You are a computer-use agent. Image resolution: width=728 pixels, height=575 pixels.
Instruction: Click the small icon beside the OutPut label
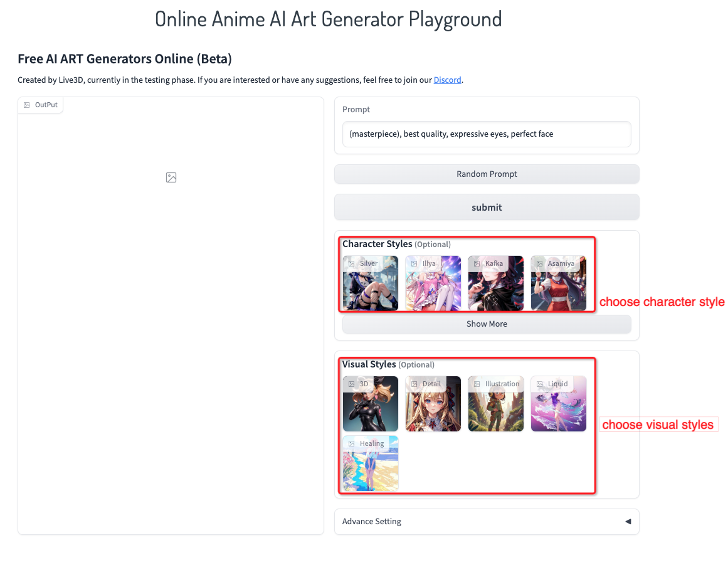point(26,105)
